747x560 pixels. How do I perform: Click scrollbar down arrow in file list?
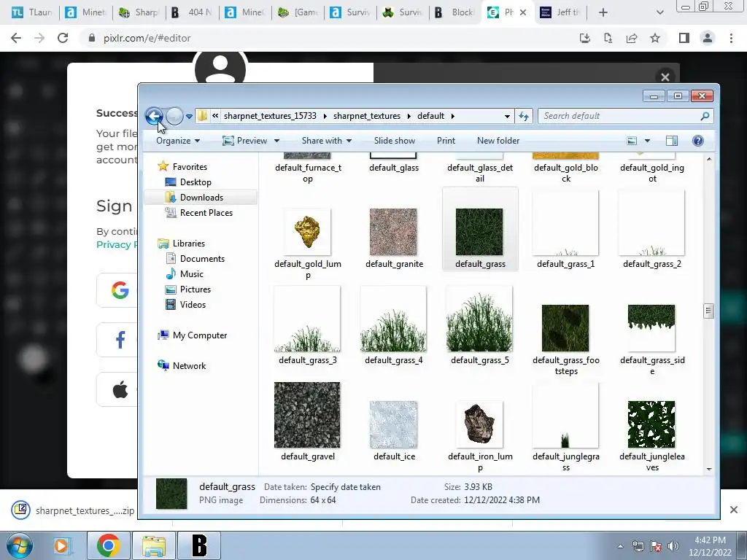[709, 469]
